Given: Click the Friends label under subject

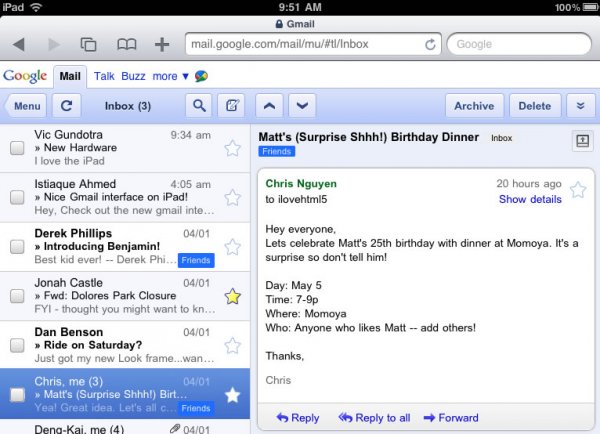Looking at the screenshot, I should pos(277,152).
